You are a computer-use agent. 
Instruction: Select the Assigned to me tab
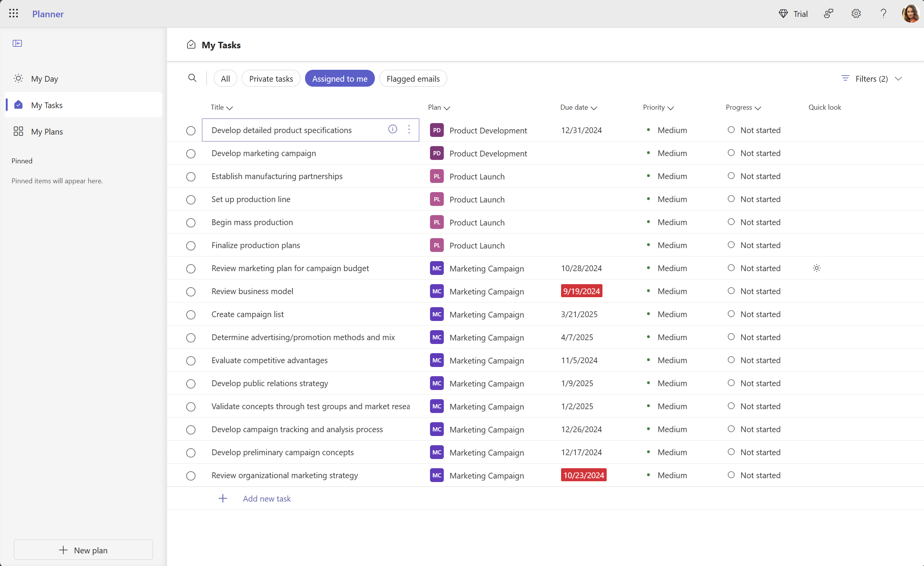tap(340, 79)
